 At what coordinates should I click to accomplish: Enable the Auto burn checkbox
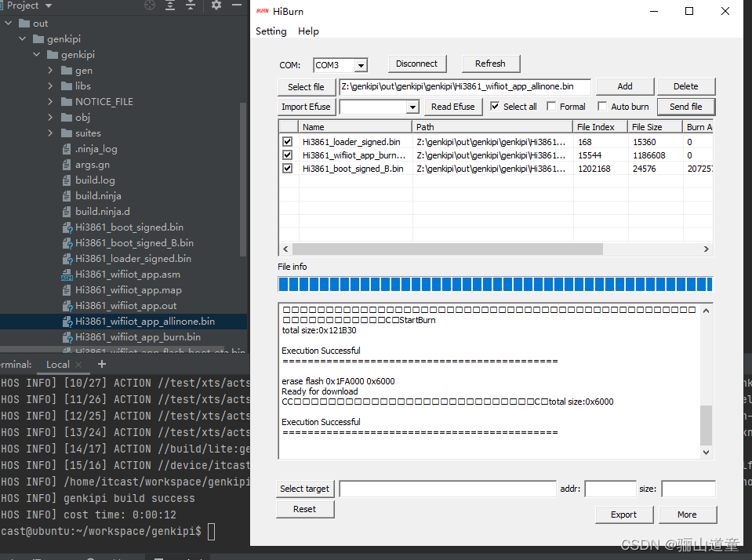pyautogui.click(x=602, y=106)
